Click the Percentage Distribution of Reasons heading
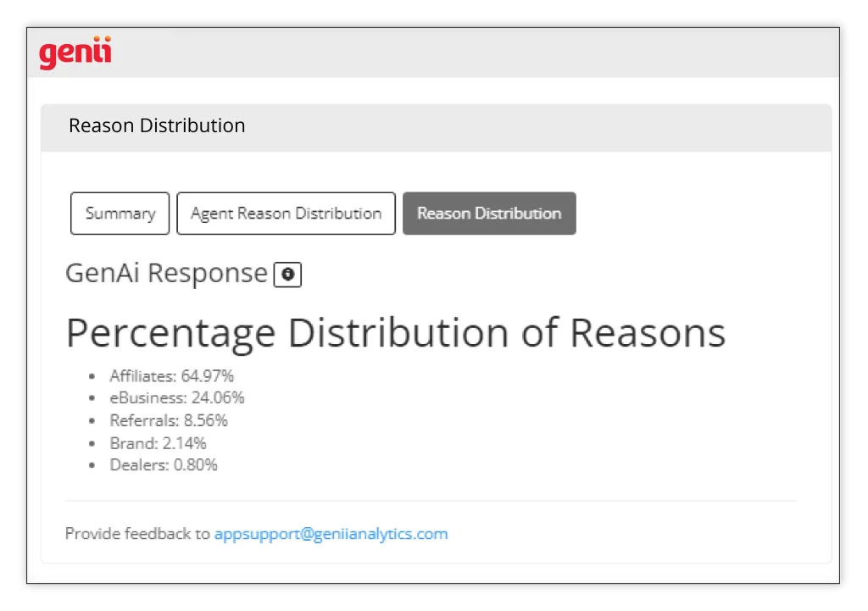The height and width of the screenshot is (611, 868). (x=395, y=333)
